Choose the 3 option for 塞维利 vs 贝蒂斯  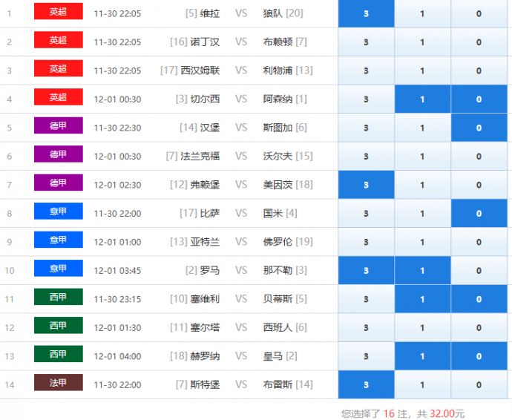366,299
